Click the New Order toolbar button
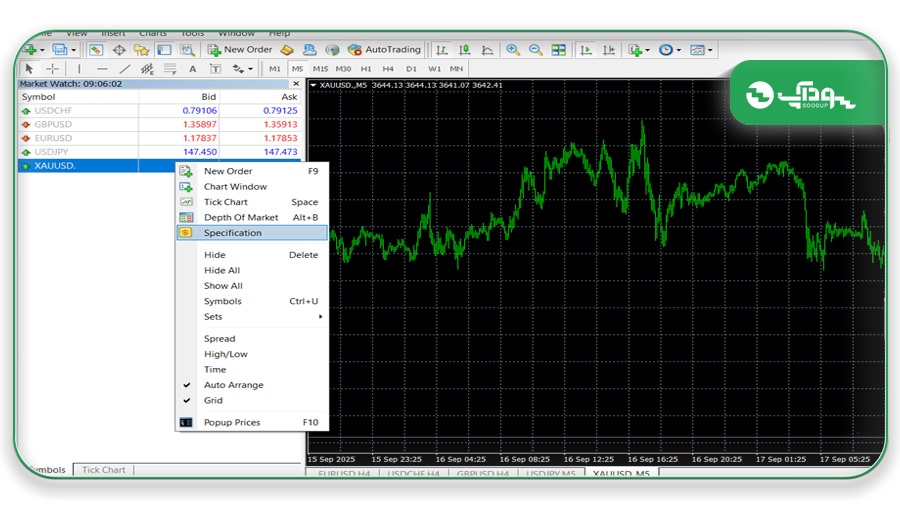The width and height of the screenshot is (900, 508). point(240,50)
